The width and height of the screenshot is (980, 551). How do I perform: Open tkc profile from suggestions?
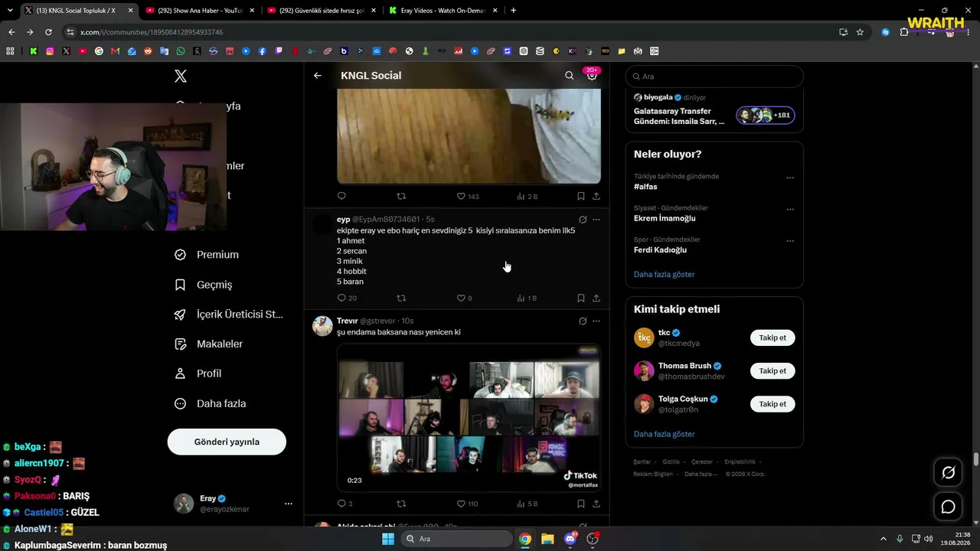pos(664,333)
